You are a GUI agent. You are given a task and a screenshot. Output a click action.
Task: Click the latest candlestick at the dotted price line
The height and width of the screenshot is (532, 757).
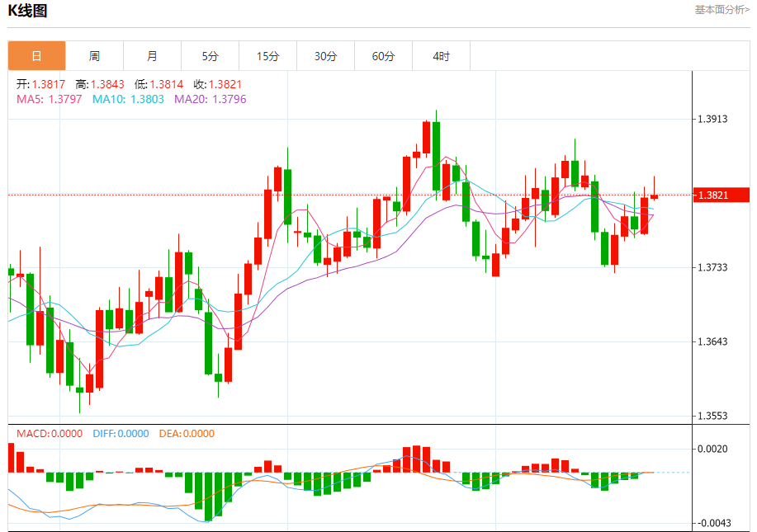click(654, 195)
